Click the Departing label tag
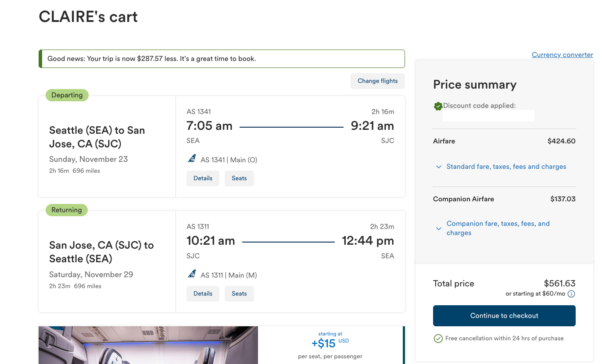The width and height of the screenshot is (602, 364). coord(67,95)
